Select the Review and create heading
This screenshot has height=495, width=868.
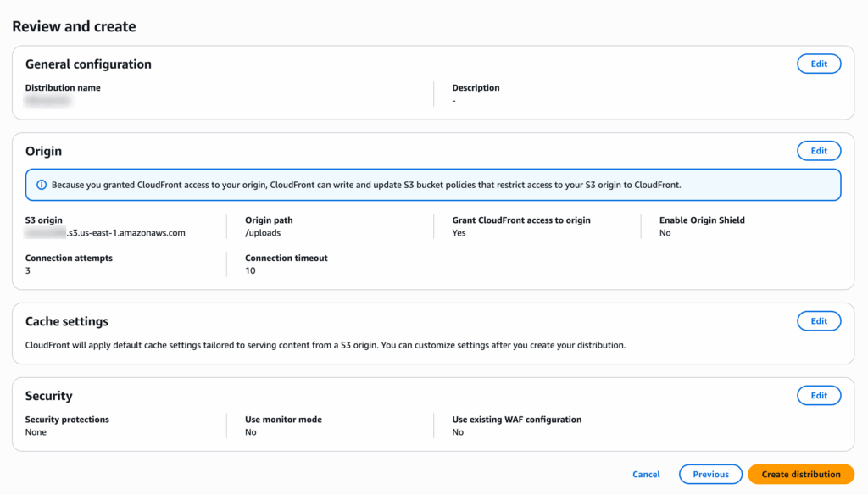(75, 26)
